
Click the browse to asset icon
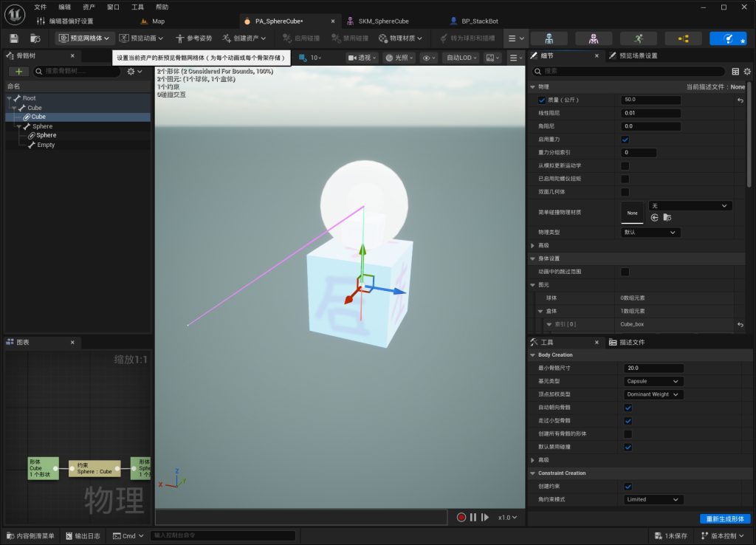coord(35,38)
